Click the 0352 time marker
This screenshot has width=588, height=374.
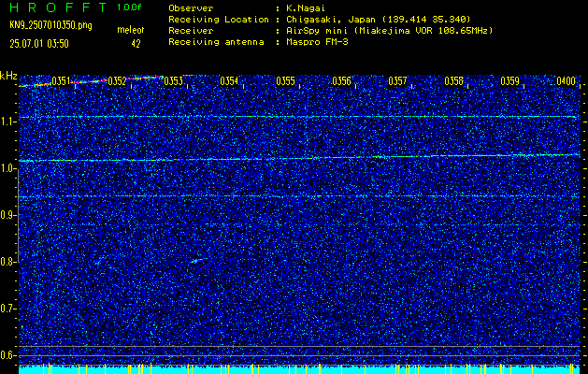(x=117, y=81)
